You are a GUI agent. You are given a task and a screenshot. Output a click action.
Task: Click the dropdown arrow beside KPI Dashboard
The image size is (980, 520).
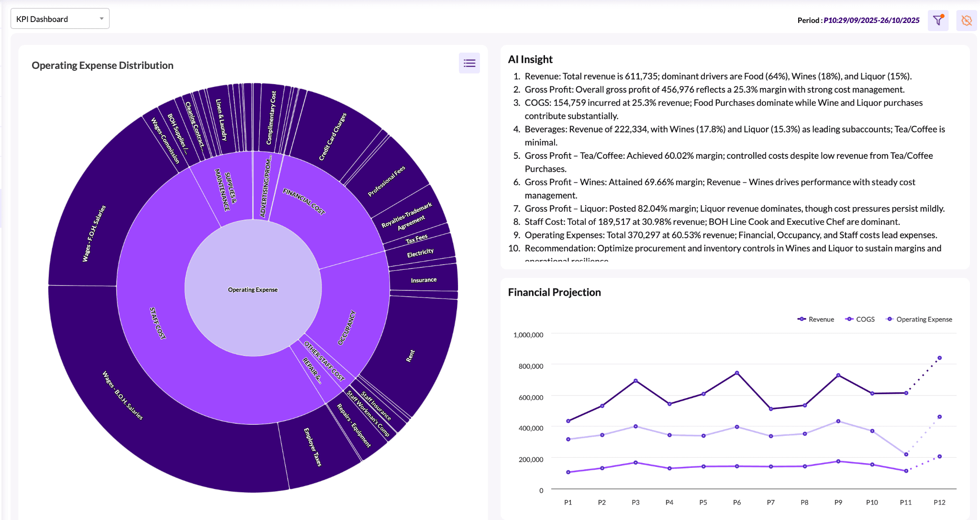click(101, 19)
